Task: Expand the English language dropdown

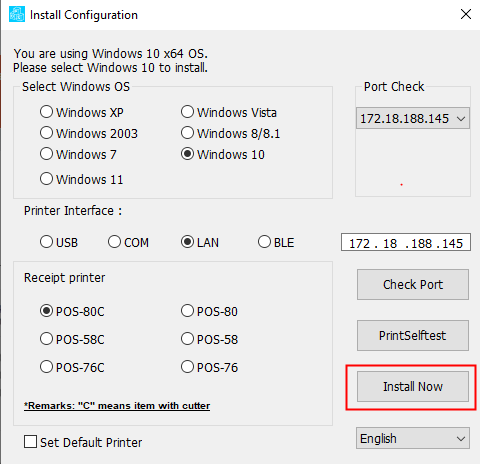Action: (413, 438)
